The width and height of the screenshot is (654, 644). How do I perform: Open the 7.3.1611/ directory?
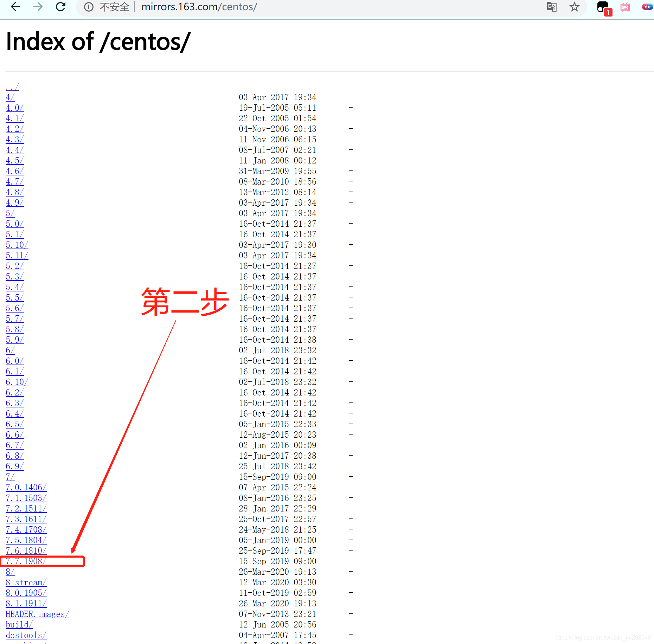pos(26,519)
